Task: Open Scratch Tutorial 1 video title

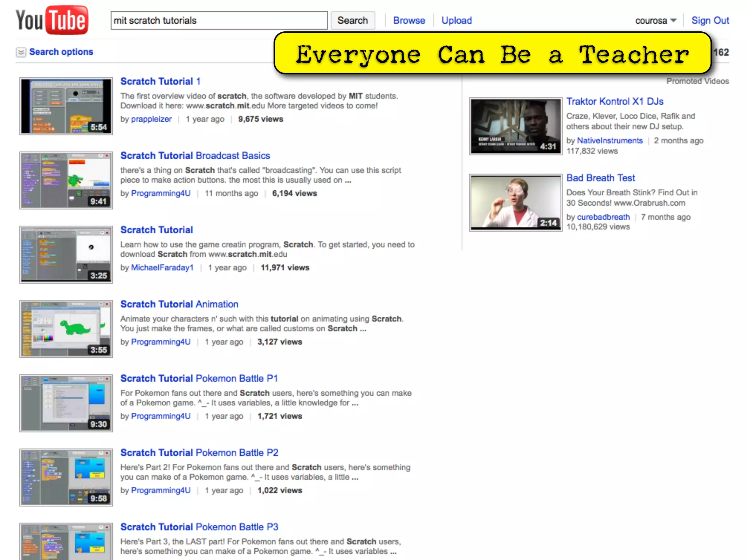Action: [160, 81]
